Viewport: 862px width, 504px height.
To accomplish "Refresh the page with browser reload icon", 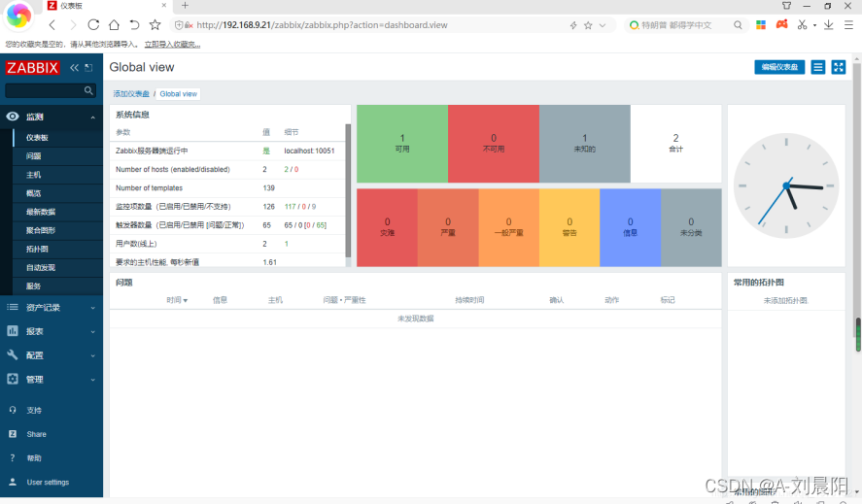I will [x=93, y=24].
